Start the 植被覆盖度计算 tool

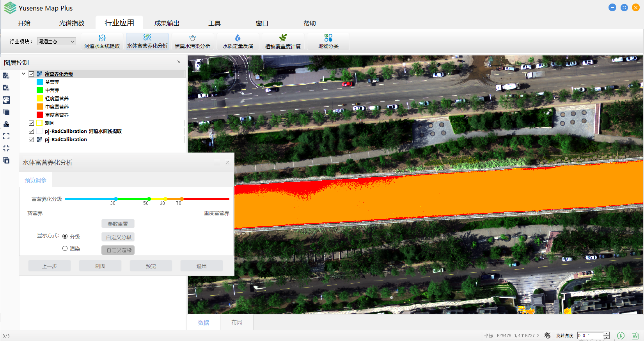click(283, 41)
